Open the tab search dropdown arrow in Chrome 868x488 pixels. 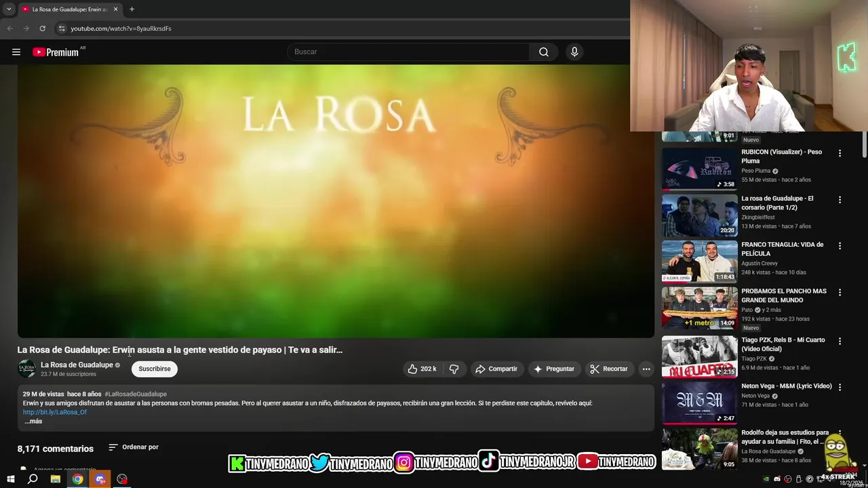tap(9, 9)
